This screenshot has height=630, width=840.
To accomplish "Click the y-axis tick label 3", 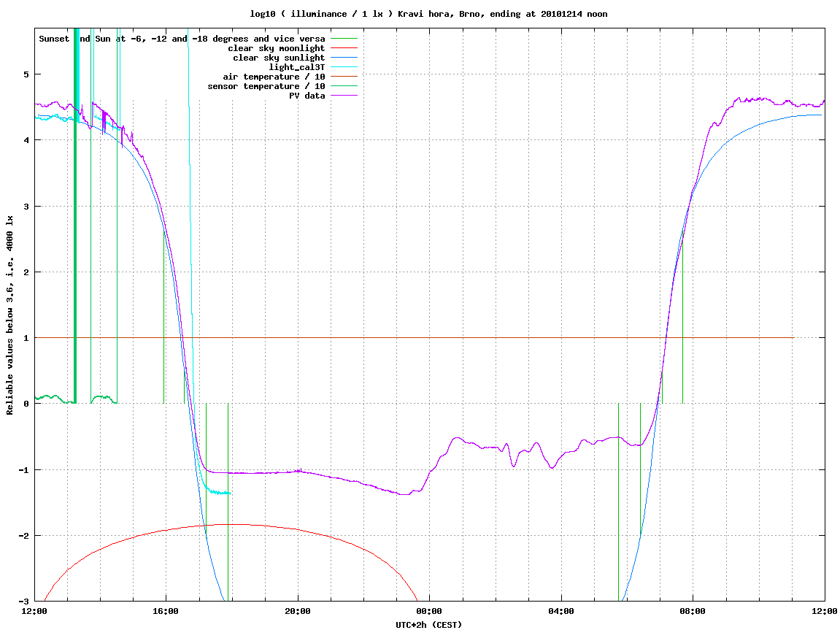I will [x=26, y=207].
